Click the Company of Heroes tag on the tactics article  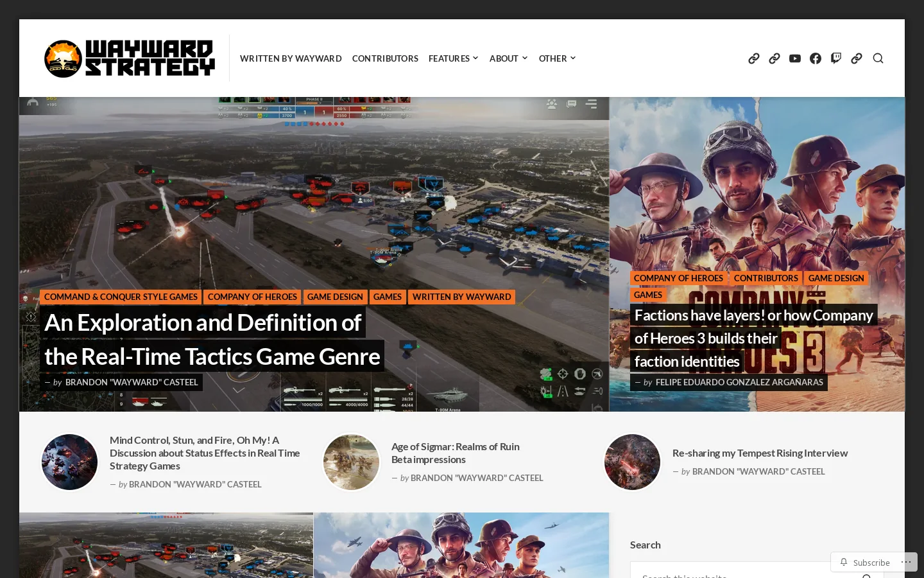point(252,297)
